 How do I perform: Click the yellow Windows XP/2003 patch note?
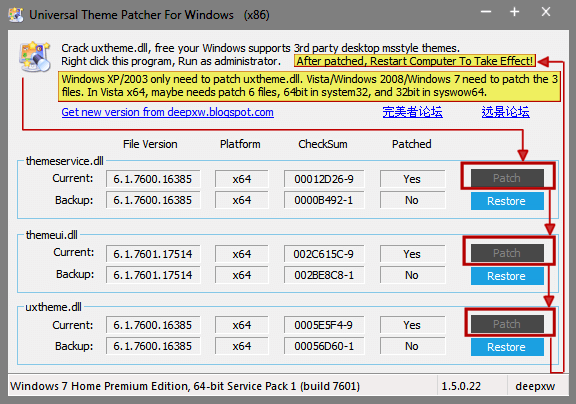click(x=309, y=86)
